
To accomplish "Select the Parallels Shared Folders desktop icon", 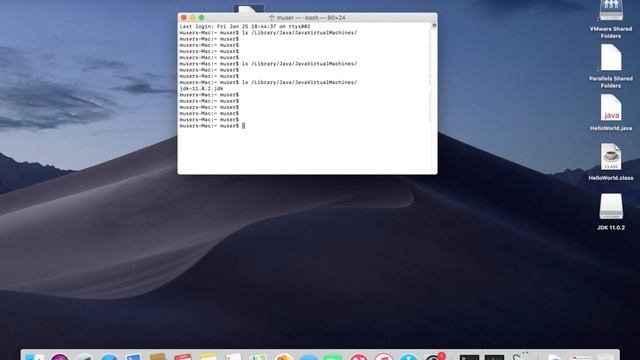I will pos(611,58).
